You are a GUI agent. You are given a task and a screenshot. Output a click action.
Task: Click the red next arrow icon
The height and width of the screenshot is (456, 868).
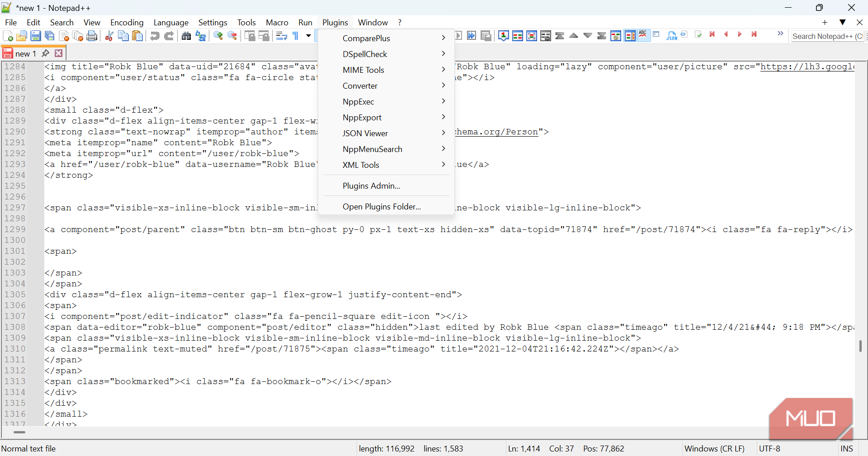(740, 34)
